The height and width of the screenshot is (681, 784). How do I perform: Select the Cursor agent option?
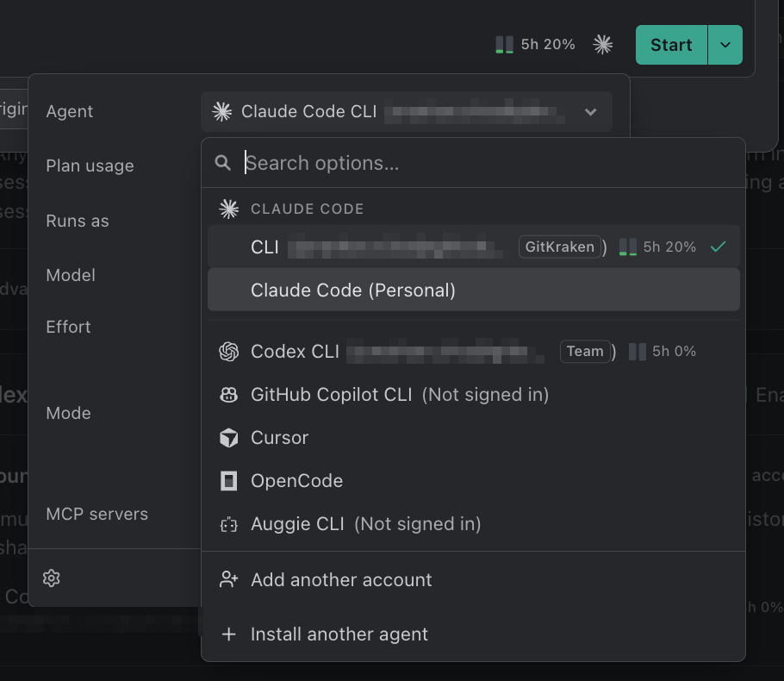[x=474, y=438]
